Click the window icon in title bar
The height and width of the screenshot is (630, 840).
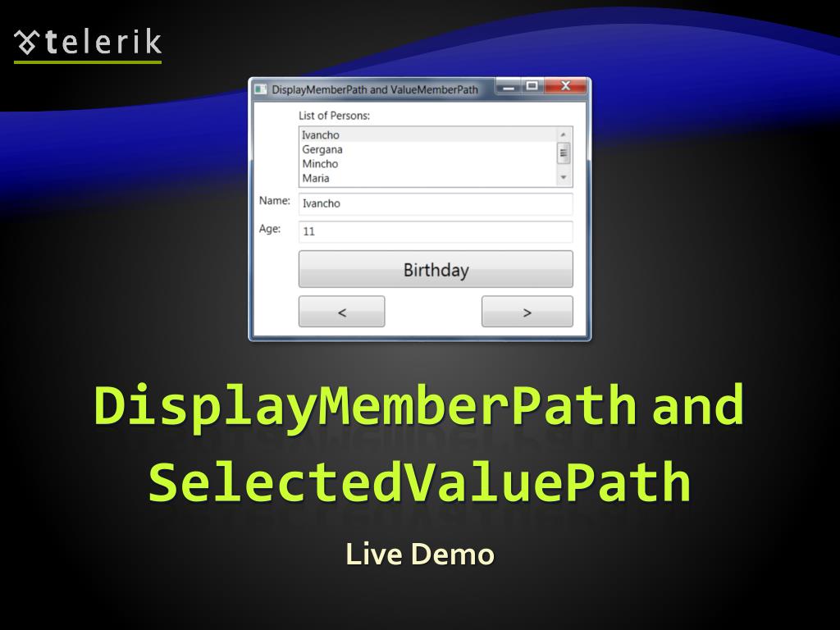click(x=261, y=89)
